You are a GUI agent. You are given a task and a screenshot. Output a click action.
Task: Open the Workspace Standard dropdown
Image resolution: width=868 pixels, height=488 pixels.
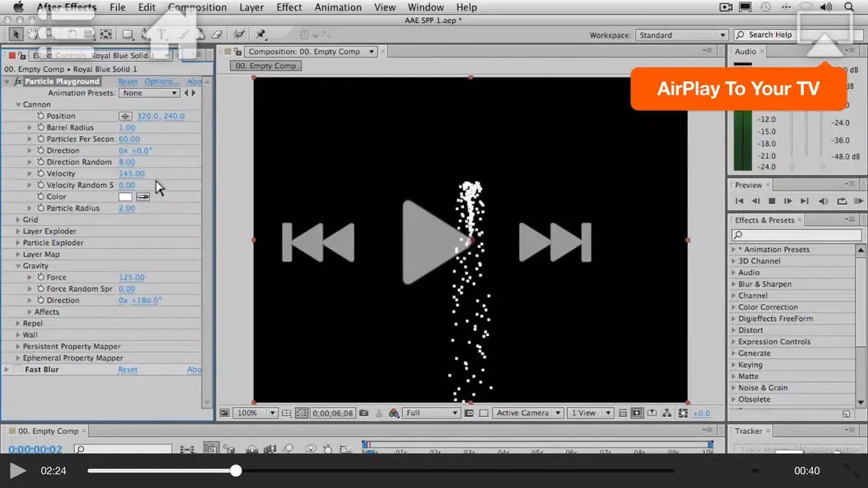coord(682,35)
